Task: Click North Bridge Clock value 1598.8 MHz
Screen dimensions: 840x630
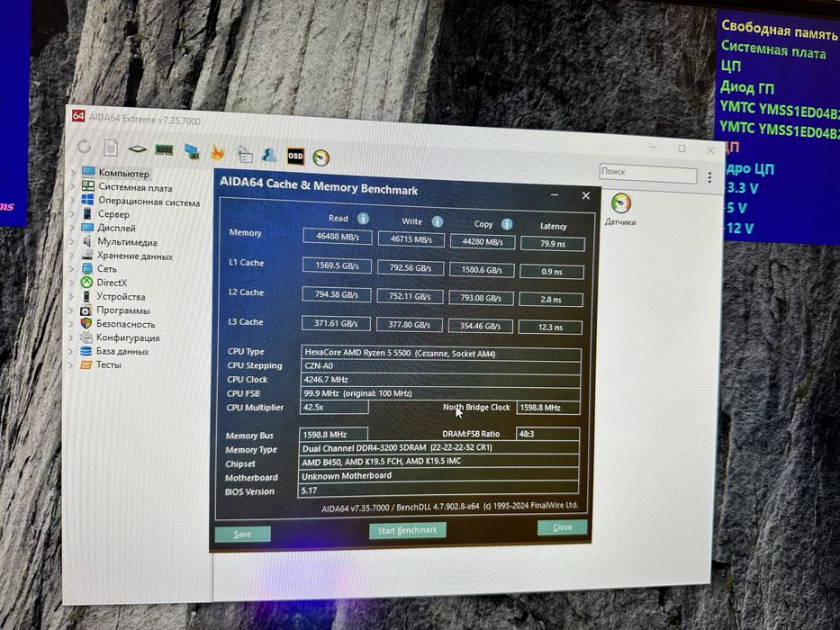Action: coord(548,408)
